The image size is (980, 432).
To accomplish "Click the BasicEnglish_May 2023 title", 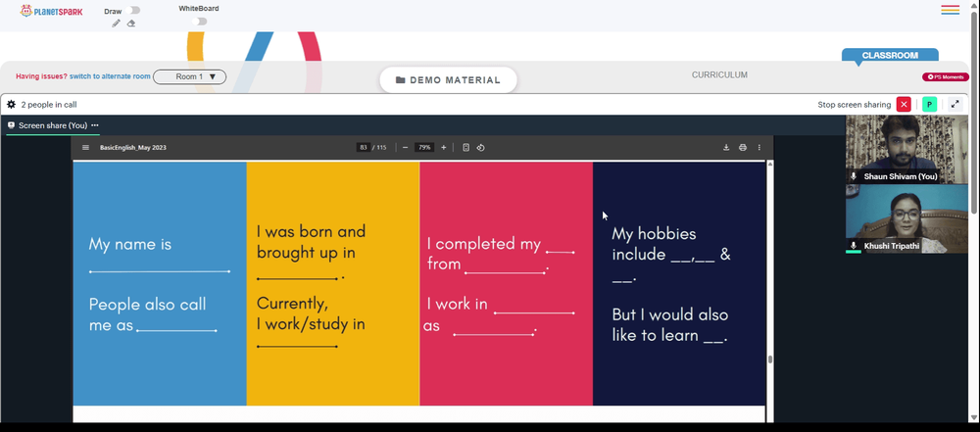I will click(x=133, y=148).
